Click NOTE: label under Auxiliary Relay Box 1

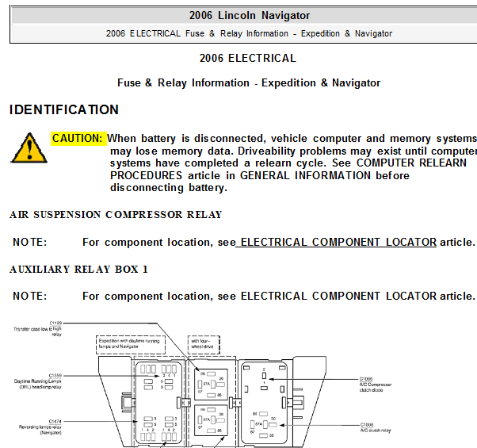[x=30, y=297]
